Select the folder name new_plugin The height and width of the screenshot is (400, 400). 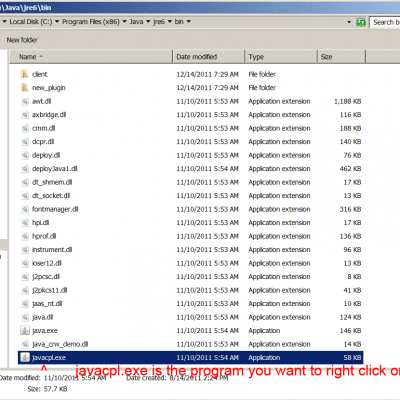49,88
